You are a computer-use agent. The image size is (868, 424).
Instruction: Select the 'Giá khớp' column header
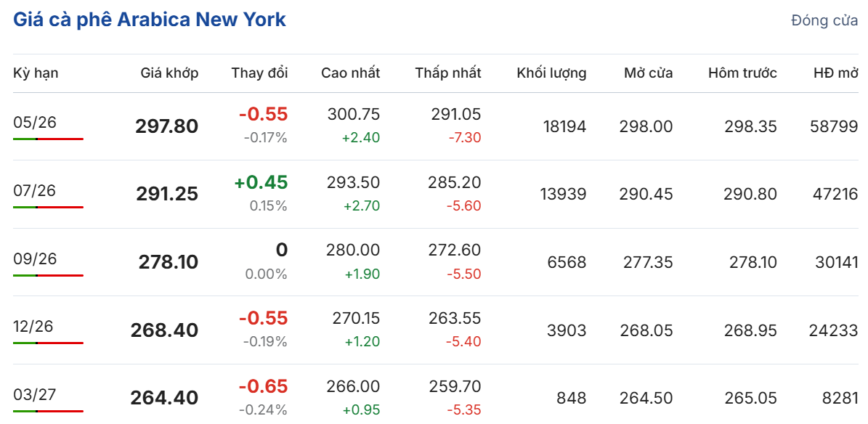(x=169, y=73)
